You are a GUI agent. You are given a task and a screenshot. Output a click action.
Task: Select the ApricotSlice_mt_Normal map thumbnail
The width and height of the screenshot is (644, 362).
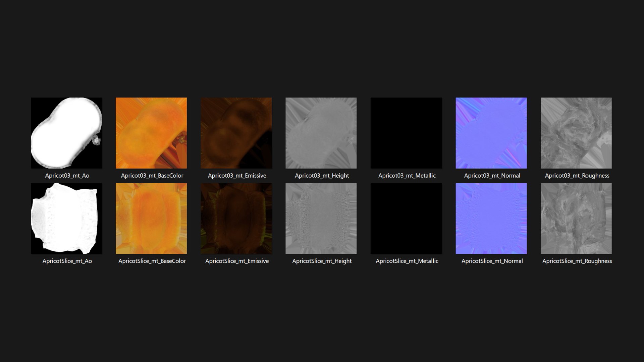pyautogui.click(x=491, y=219)
